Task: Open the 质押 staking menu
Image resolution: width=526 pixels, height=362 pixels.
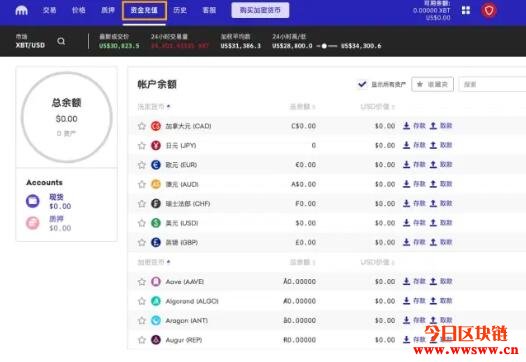Action: point(108,10)
